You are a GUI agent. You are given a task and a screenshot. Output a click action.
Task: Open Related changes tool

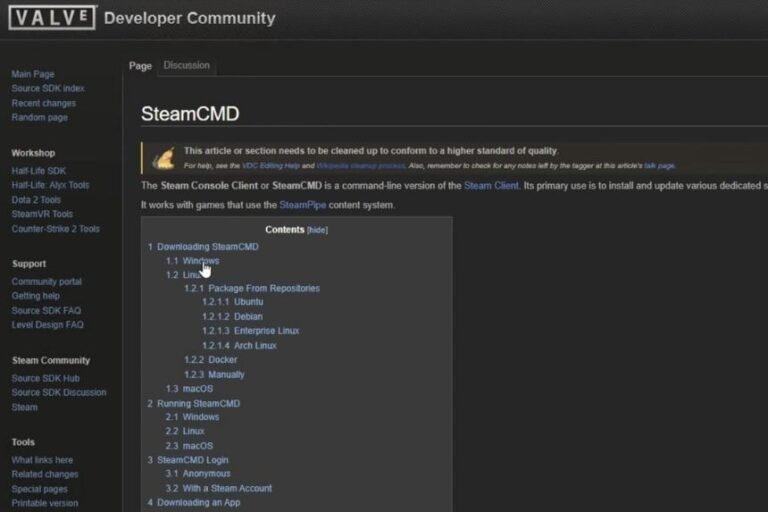point(45,474)
